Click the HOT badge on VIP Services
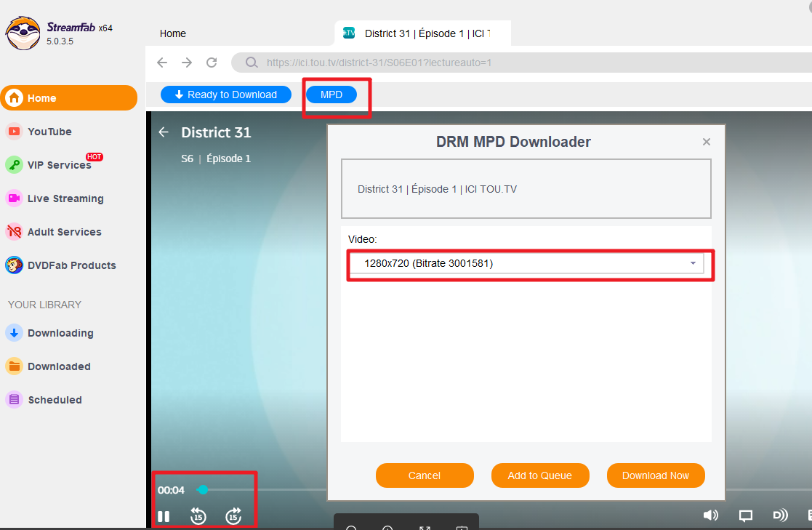The image size is (812, 530). click(95, 157)
